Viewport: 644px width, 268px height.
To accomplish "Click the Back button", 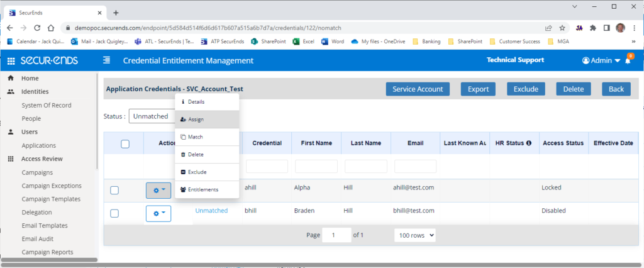I will click(616, 89).
